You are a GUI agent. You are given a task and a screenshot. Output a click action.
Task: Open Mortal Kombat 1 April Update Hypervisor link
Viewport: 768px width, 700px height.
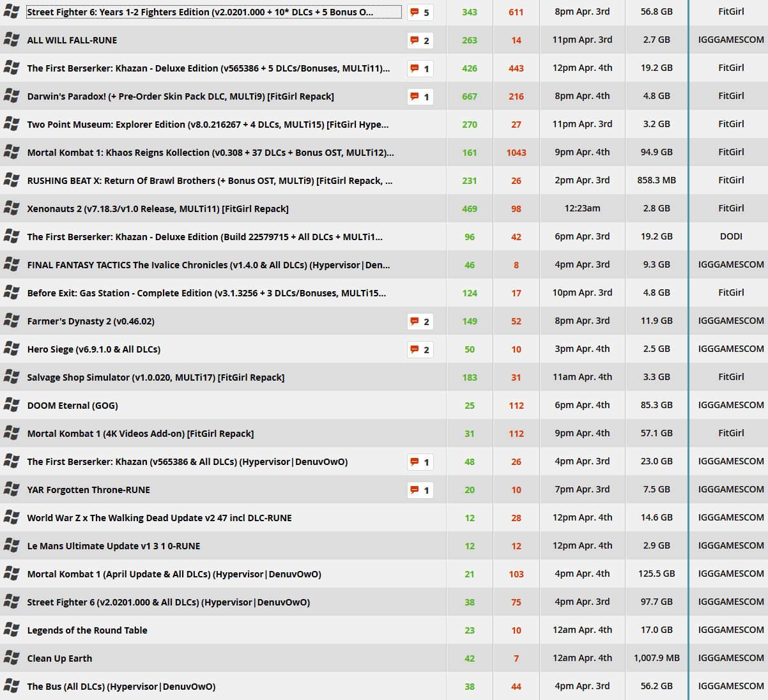pyautogui.click(x=174, y=574)
